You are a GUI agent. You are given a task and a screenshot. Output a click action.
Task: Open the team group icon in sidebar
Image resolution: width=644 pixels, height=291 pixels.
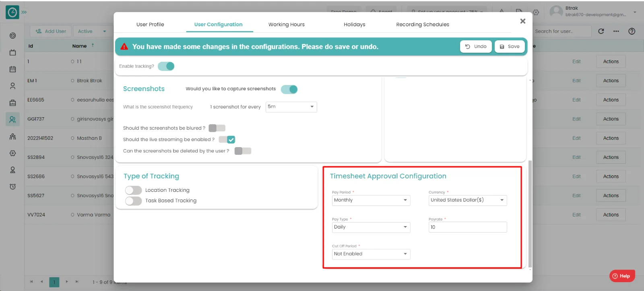(12, 137)
